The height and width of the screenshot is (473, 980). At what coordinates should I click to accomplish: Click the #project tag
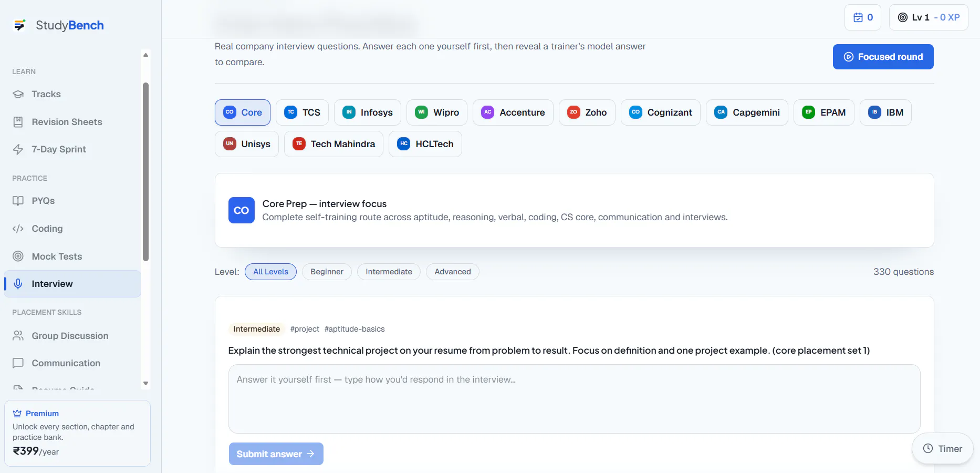click(x=305, y=329)
